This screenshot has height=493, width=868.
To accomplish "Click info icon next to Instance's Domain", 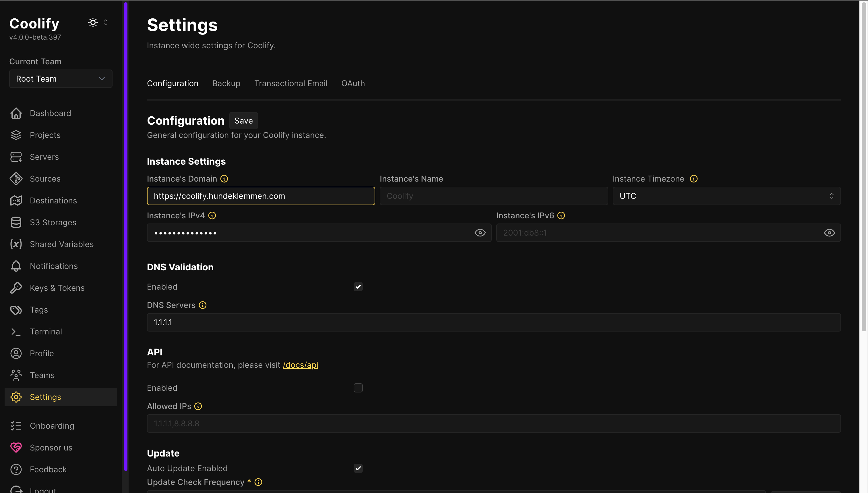I will [x=224, y=179].
